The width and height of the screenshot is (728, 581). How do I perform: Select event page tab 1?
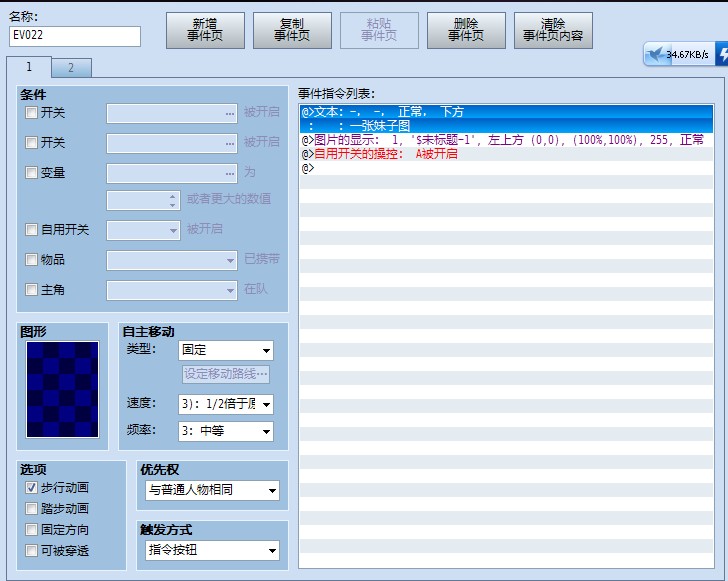point(29,67)
